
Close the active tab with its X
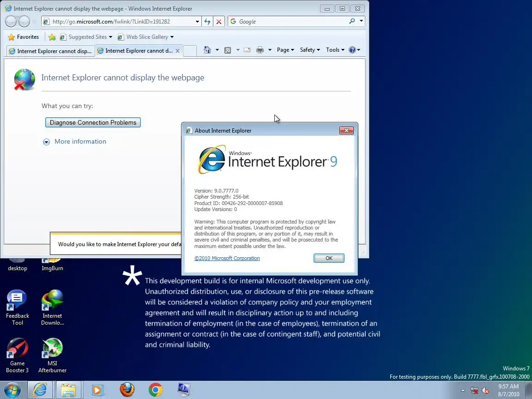tap(177, 51)
